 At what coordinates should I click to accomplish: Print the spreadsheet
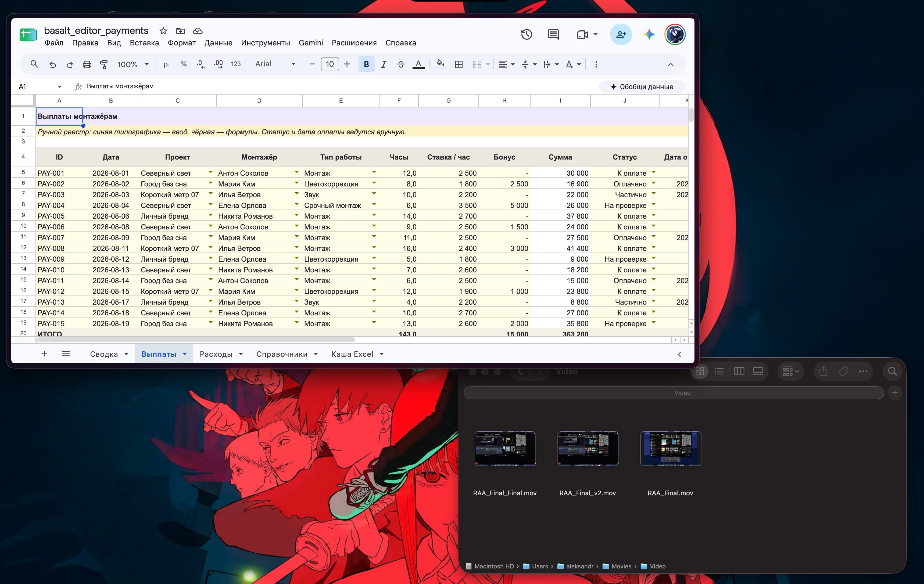tap(87, 64)
